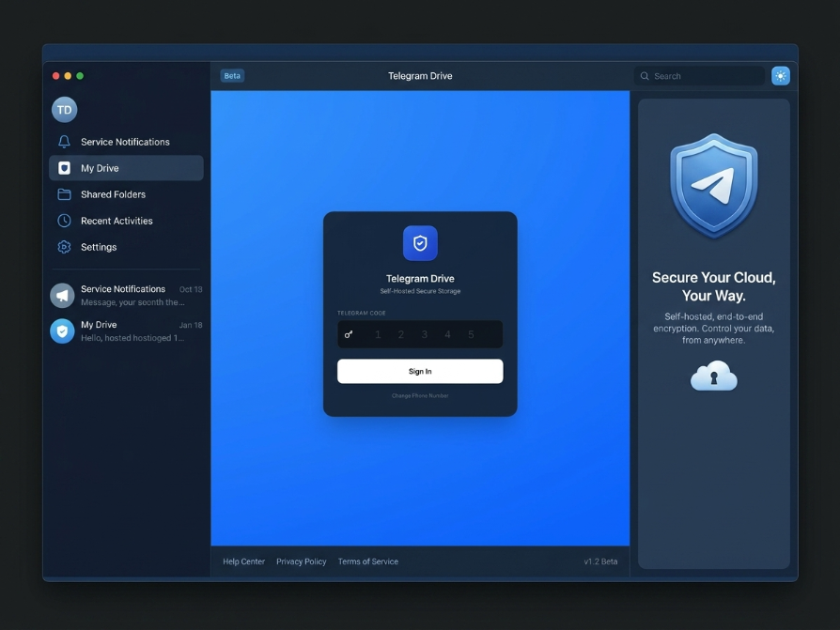Click the Recent Activities clock icon
The image size is (840, 630).
(x=64, y=221)
